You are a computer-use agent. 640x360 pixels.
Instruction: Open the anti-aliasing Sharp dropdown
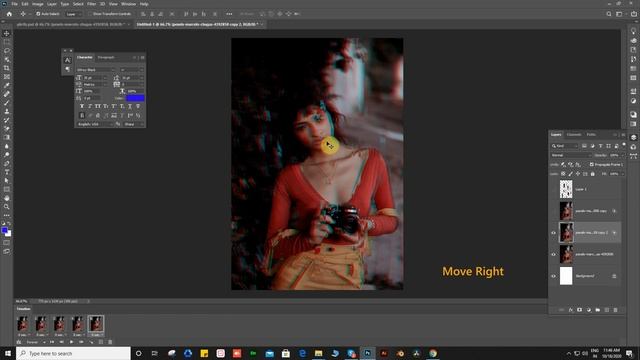133,124
